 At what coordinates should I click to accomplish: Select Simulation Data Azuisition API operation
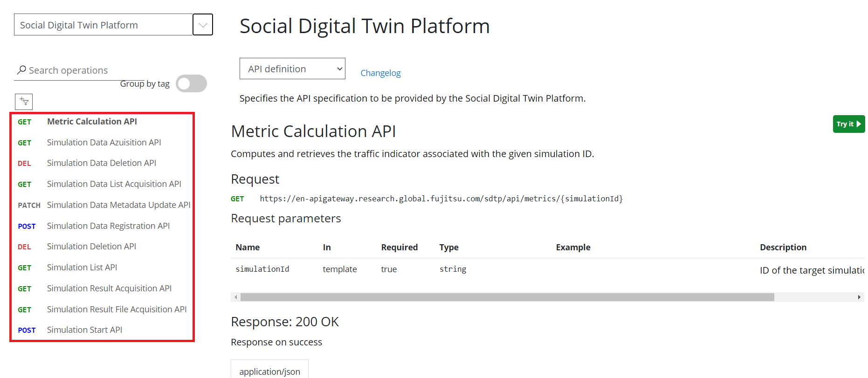coord(103,143)
